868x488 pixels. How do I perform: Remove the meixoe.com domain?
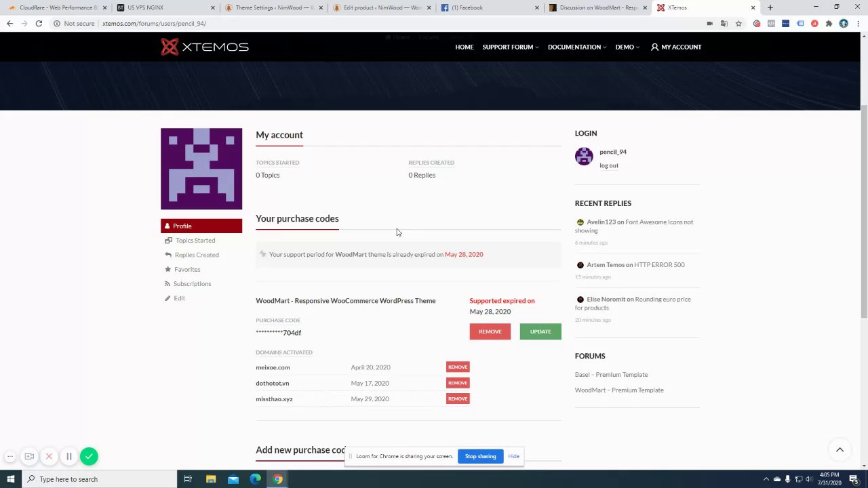click(x=458, y=367)
